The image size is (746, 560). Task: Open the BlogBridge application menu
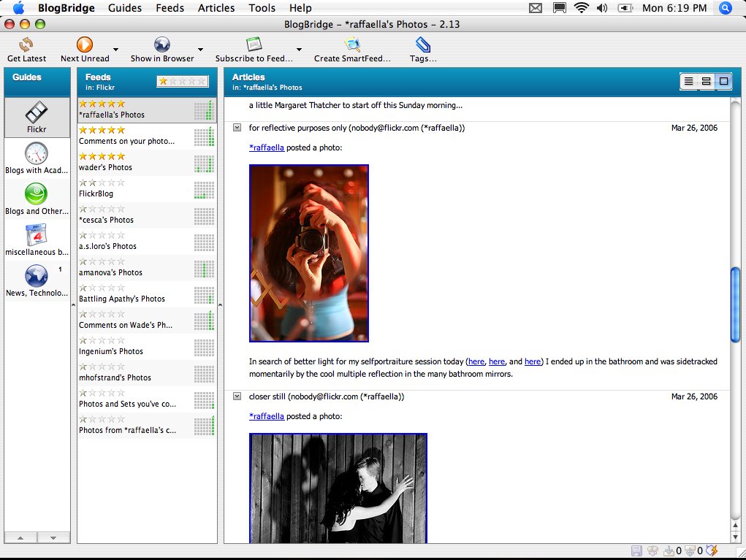(66, 8)
